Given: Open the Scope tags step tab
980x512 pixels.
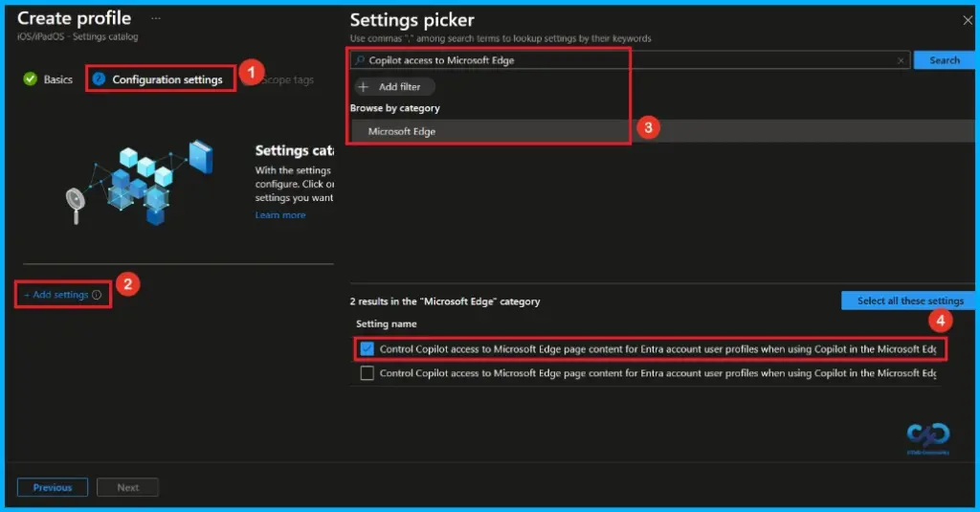Looking at the screenshot, I should pyautogui.click(x=287, y=80).
